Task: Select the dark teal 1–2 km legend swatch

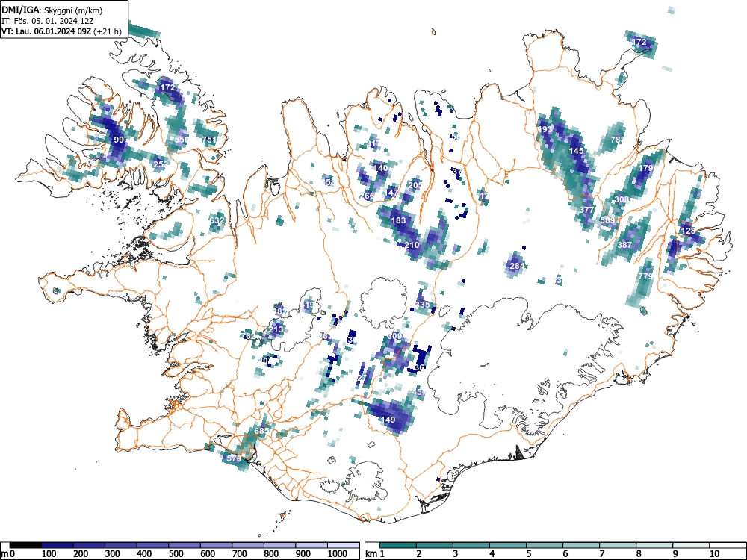Action: coord(398,545)
